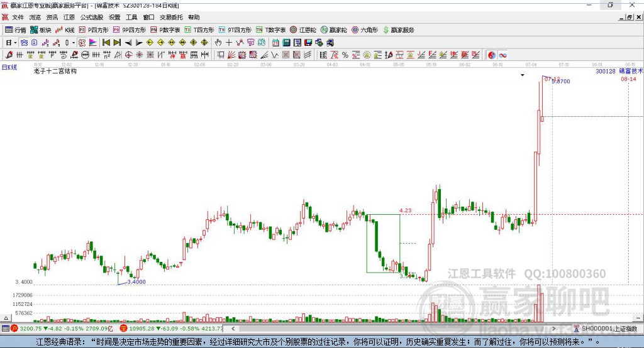Expand the candlestick style dropdown arrow
644x348 pixels.
coord(74,43)
